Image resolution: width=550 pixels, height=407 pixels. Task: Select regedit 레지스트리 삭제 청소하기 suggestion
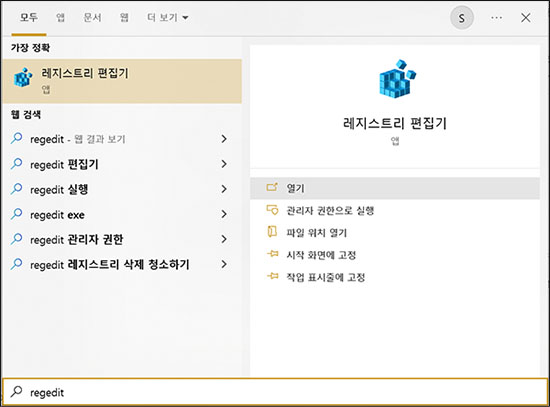click(119, 264)
